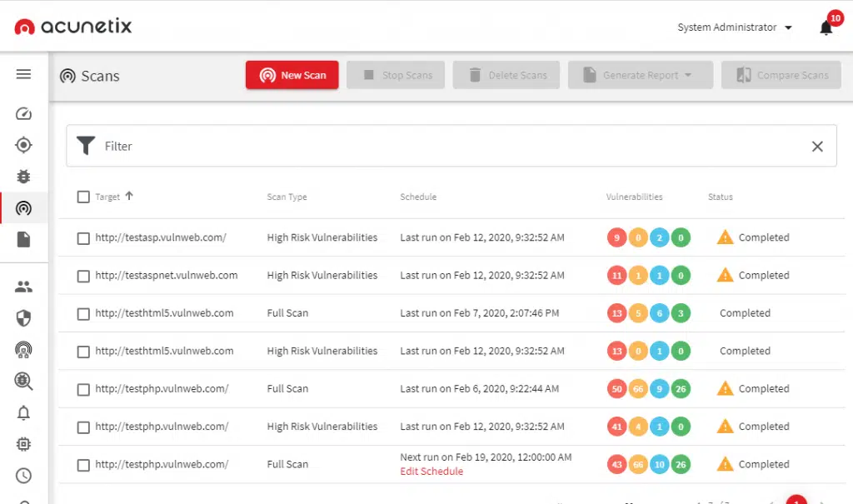Click the Filter input field
The height and width of the screenshot is (504, 853).
[451, 146]
